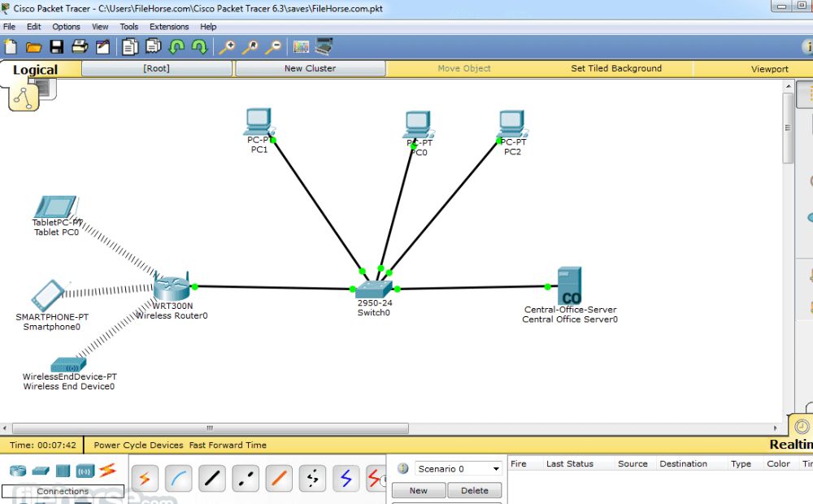Click the Destination column header
This screenshot has height=504, width=813.
[683, 463]
